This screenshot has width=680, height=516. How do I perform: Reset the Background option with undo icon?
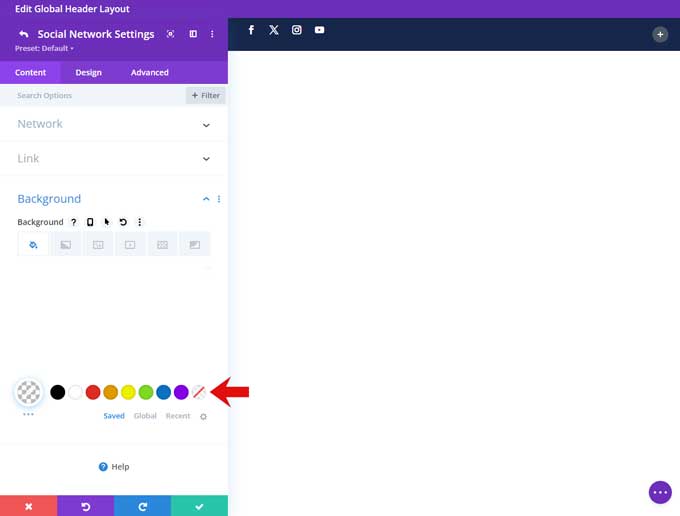tap(123, 222)
